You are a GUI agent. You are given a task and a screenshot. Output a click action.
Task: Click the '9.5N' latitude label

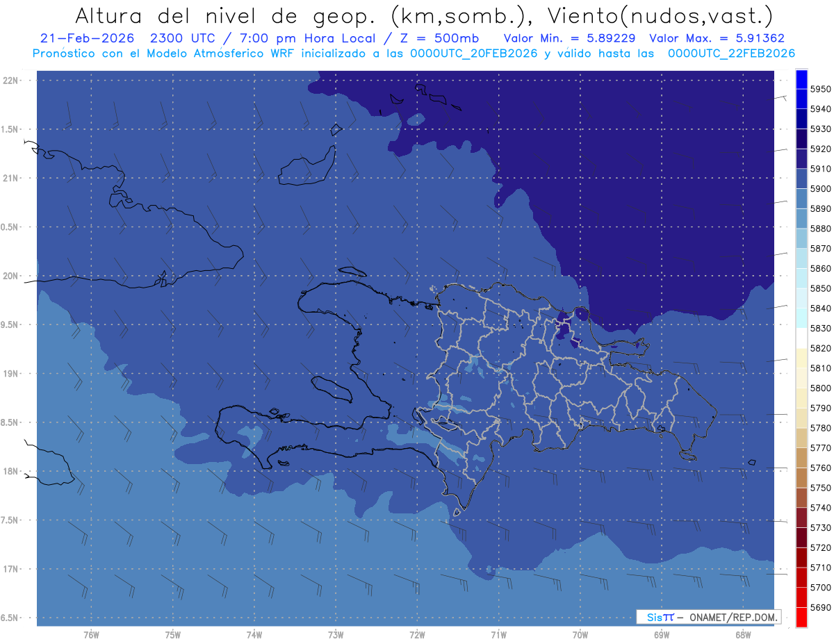pyautogui.click(x=10, y=324)
